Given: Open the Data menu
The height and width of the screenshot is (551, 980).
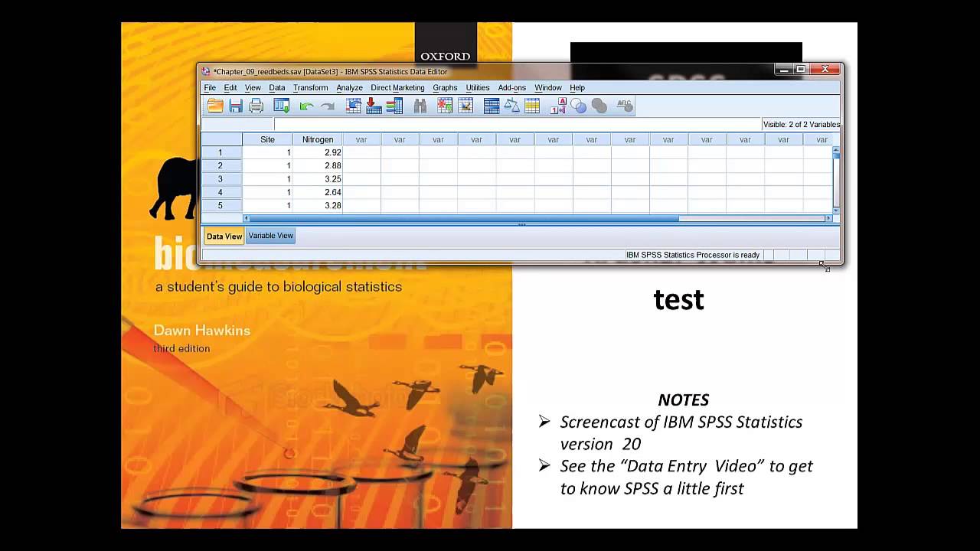Looking at the screenshot, I should pyautogui.click(x=277, y=88).
